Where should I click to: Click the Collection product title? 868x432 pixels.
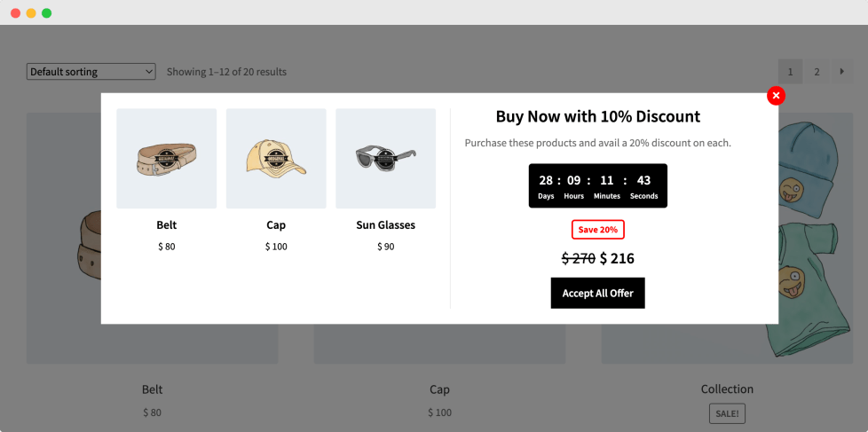[x=727, y=389]
